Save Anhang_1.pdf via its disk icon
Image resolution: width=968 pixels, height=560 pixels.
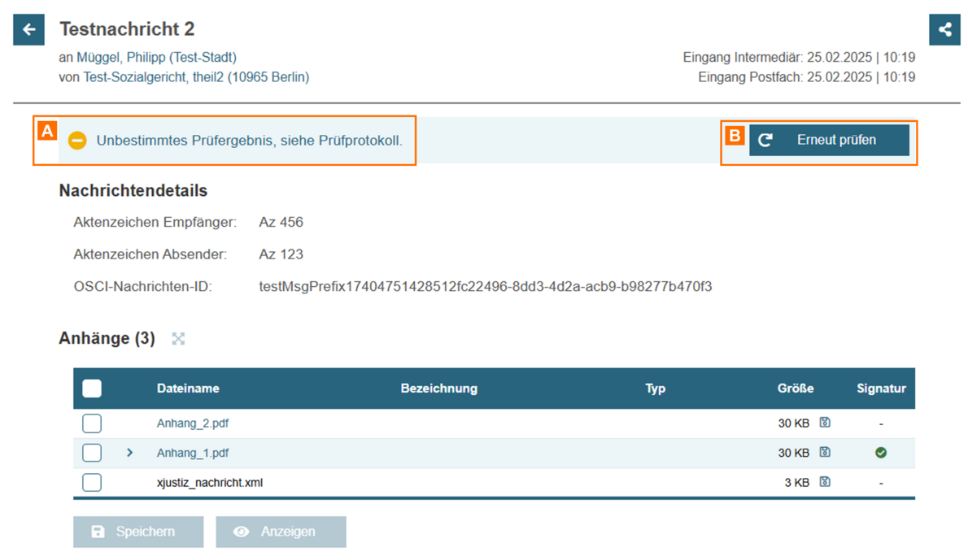pos(825,452)
